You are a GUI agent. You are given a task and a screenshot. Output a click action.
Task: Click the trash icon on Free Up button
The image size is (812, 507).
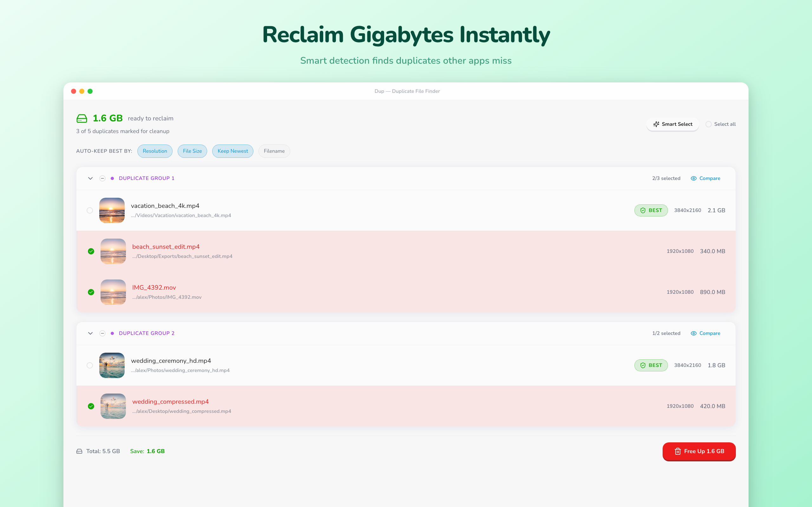[x=678, y=451]
